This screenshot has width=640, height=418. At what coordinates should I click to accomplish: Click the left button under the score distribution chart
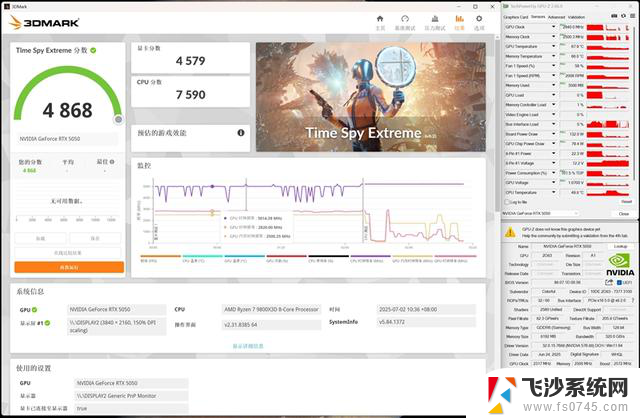click(40, 238)
